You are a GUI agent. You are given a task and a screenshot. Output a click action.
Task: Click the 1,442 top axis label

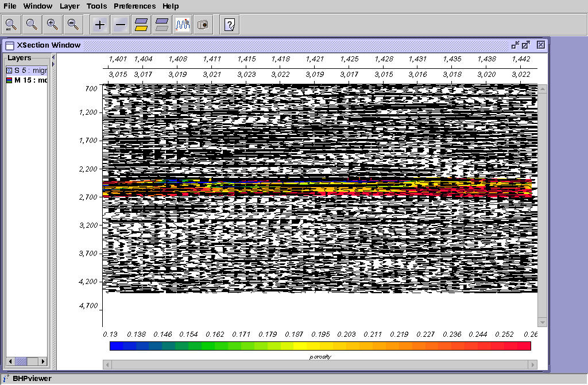(521, 59)
